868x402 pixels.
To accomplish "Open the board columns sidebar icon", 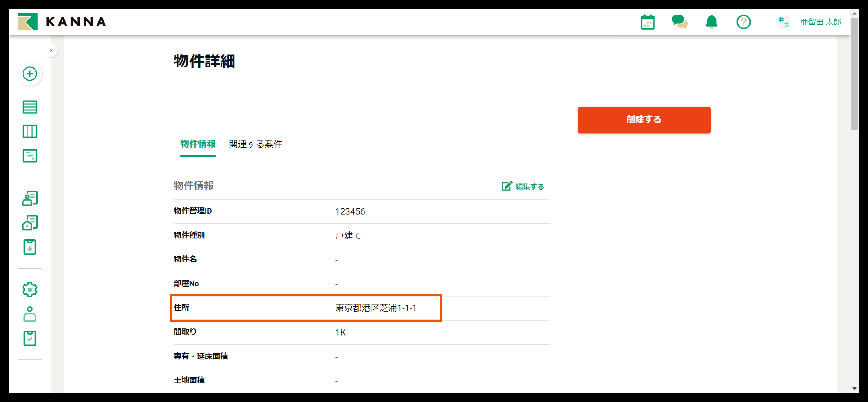I will tap(30, 132).
